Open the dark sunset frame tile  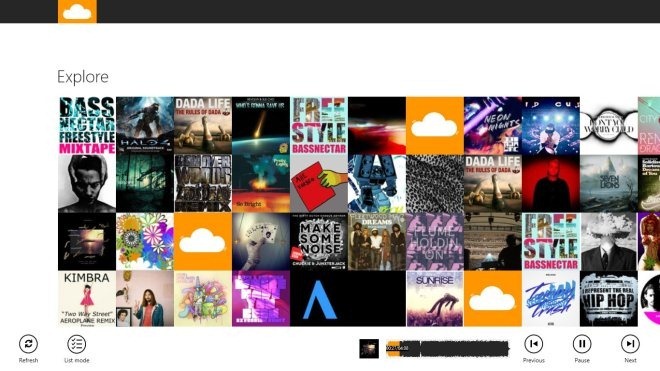(x=87, y=241)
